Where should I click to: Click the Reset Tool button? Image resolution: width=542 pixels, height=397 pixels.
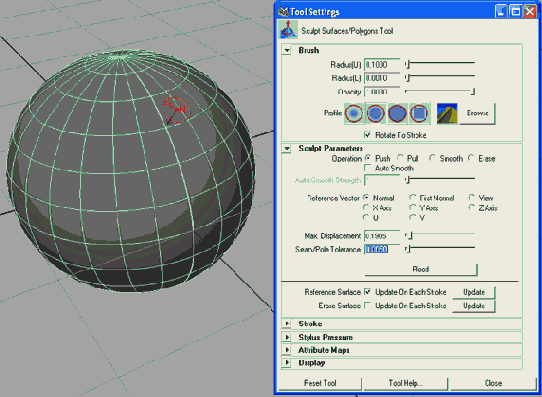[320, 383]
